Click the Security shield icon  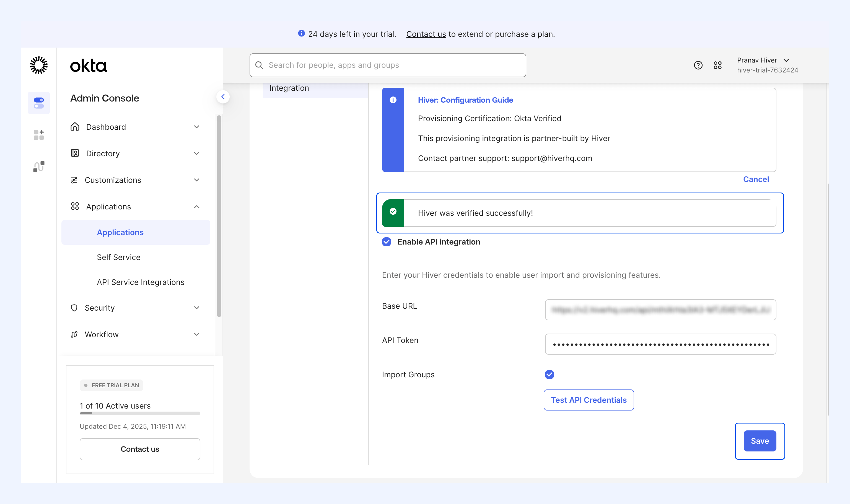point(74,308)
